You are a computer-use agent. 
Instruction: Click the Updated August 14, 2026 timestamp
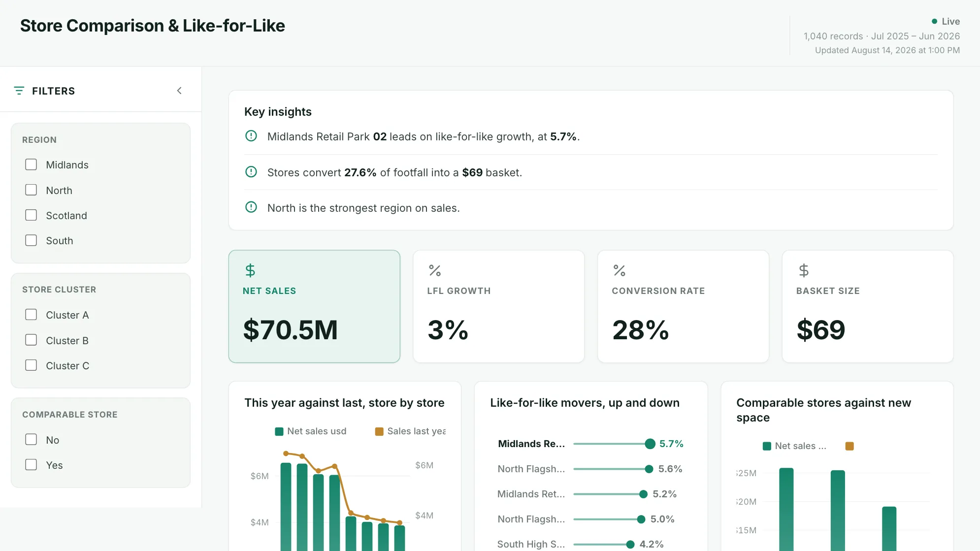887,50
